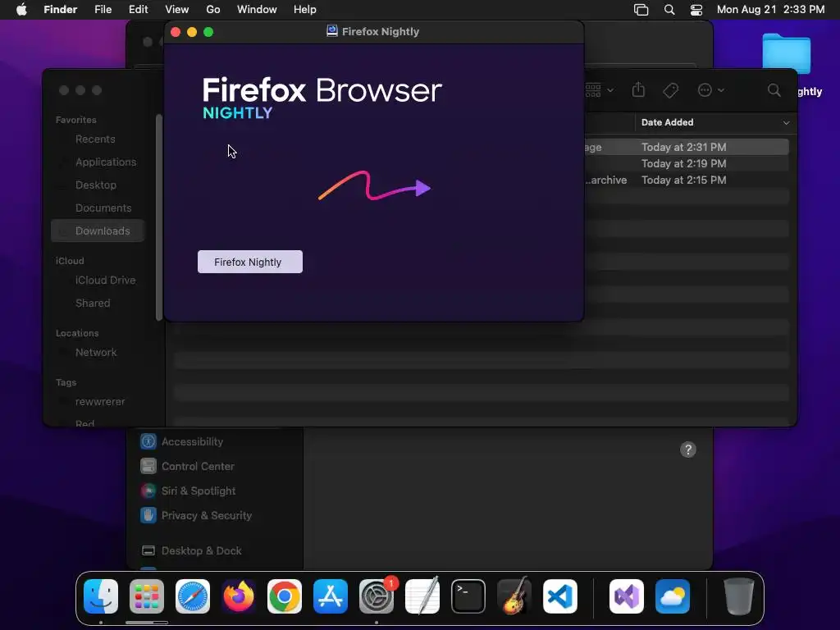The width and height of the screenshot is (840, 630).
Task: Launch Safari from the dock
Action: click(x=193, y=596)
